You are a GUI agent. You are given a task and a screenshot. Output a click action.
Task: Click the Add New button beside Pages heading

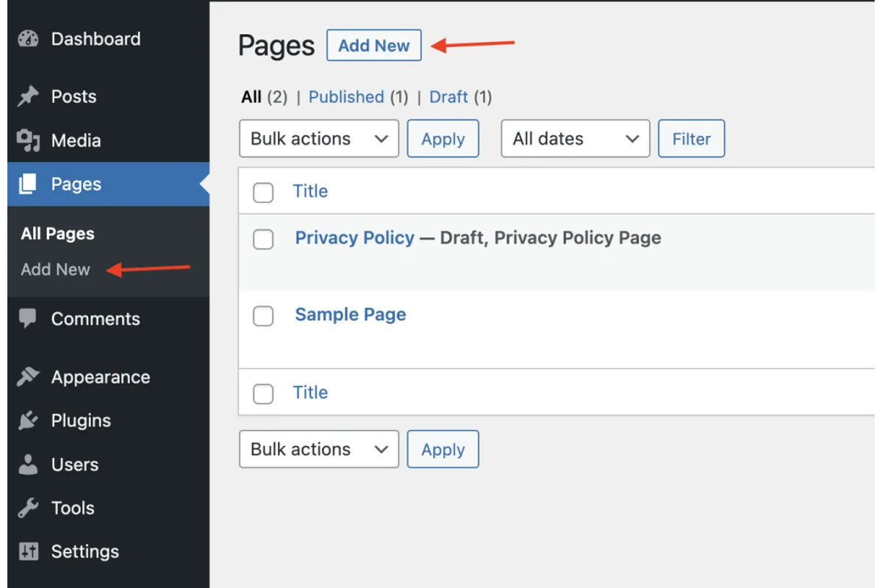pos(374,45)
